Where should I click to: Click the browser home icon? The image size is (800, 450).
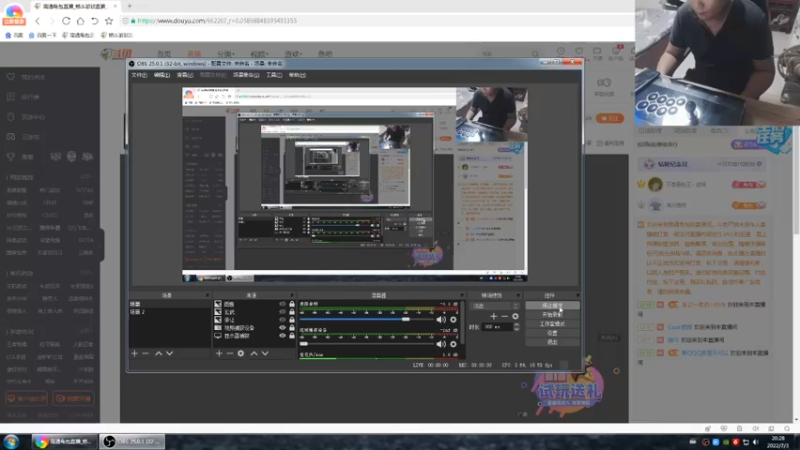[81, 21]
